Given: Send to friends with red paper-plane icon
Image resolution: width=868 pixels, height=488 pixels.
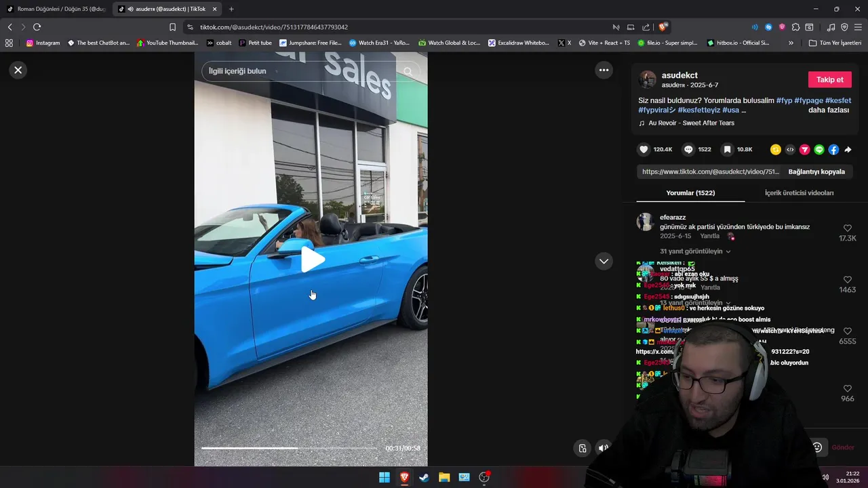Looking at the screenshot, I should pos(804,149).
